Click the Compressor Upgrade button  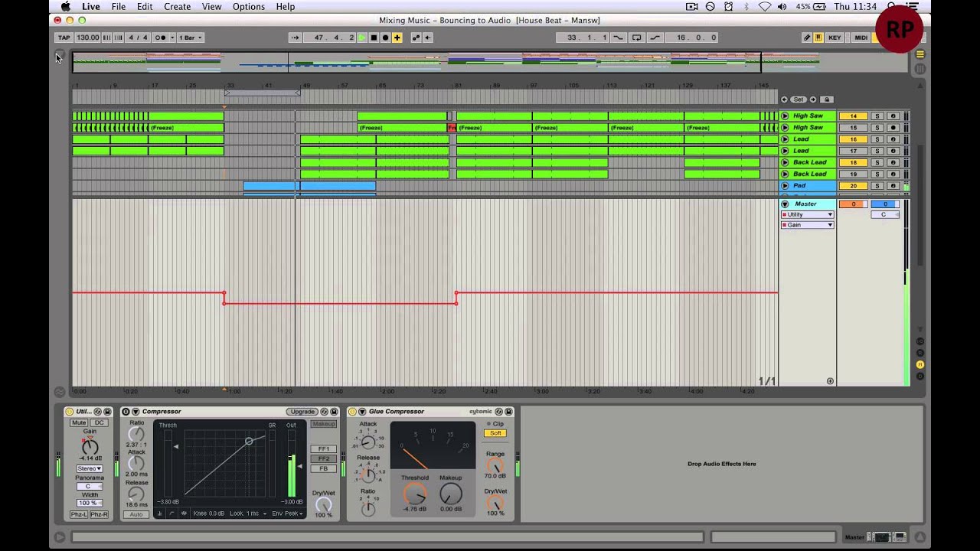coord(302,412)
